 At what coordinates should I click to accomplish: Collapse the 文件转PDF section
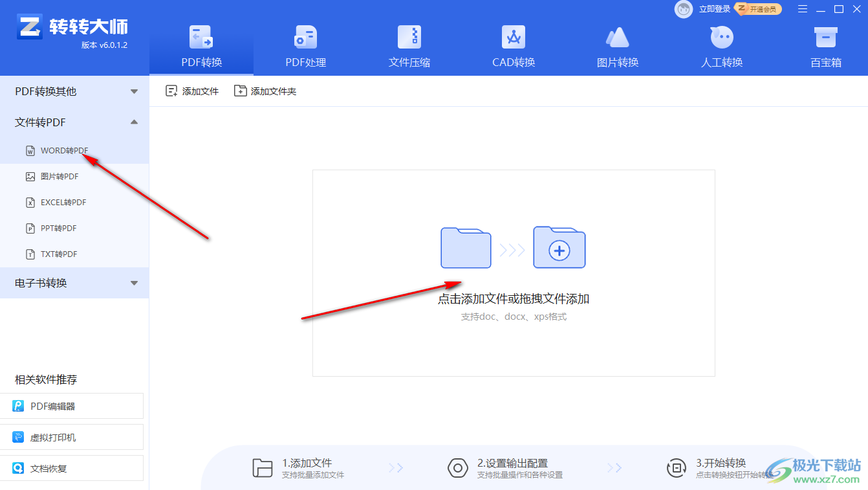(x=74, y=122)
